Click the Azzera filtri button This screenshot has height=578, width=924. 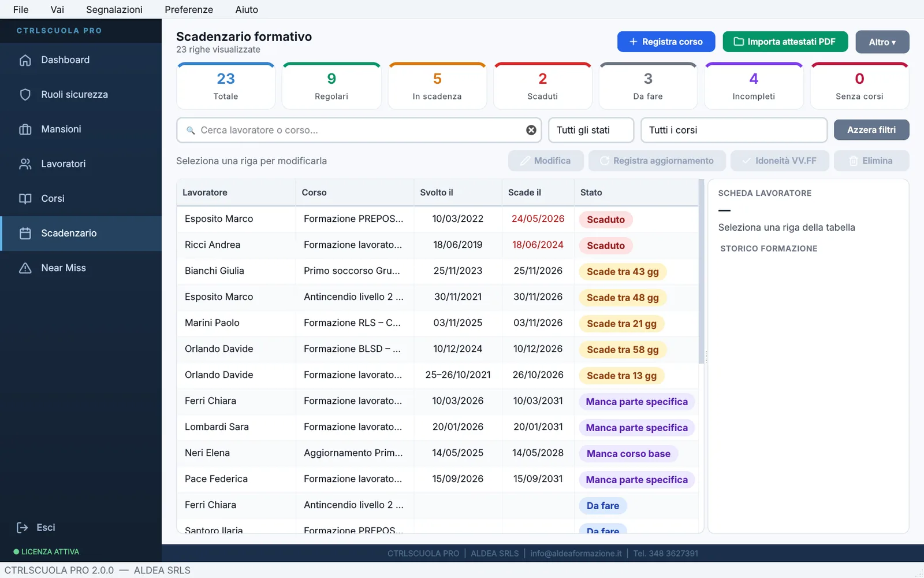[x=871, y=130]
